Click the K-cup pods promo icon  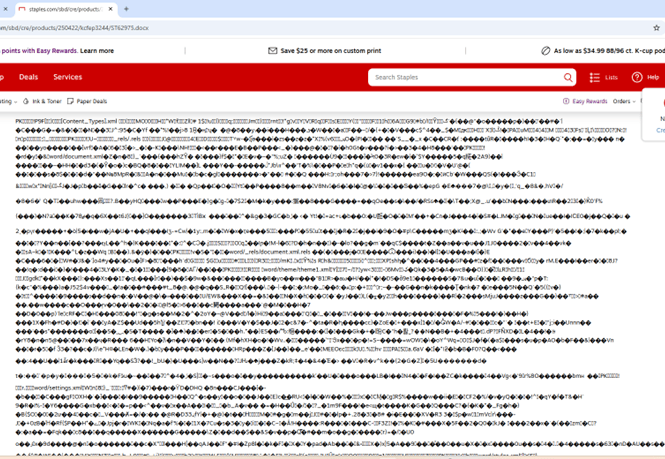(x=545, y=51)
